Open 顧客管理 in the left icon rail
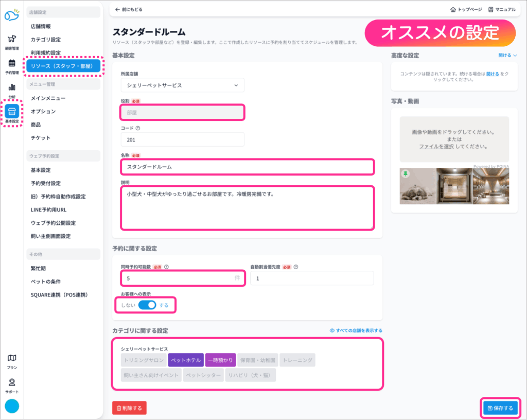Image resolution: width=527 pixels, height=420 pixels. pos(12,42)
